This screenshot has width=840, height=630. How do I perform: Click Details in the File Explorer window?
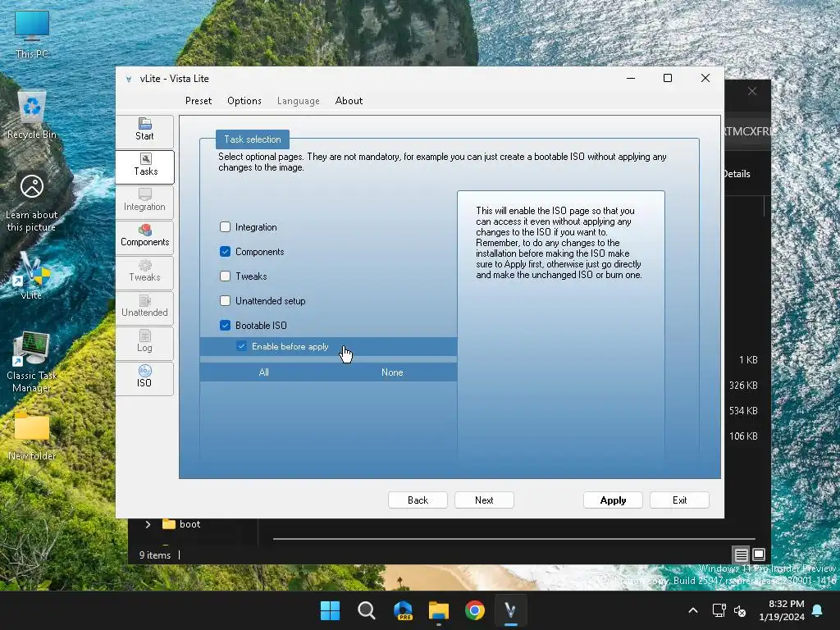[737, 174]
